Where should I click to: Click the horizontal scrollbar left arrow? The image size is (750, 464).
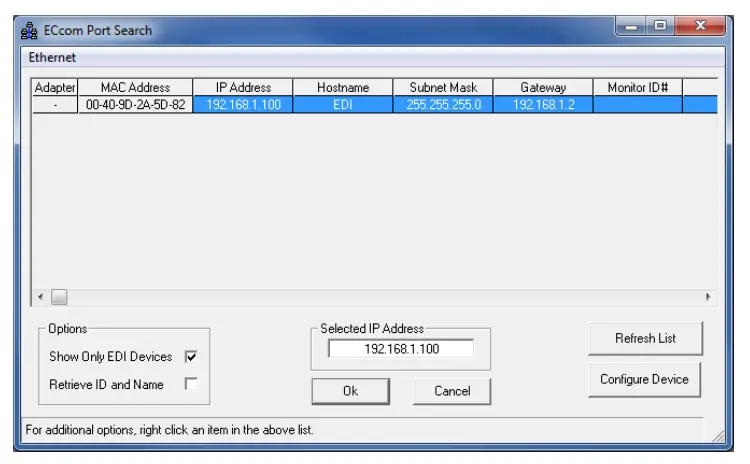[x=41, y=297]
